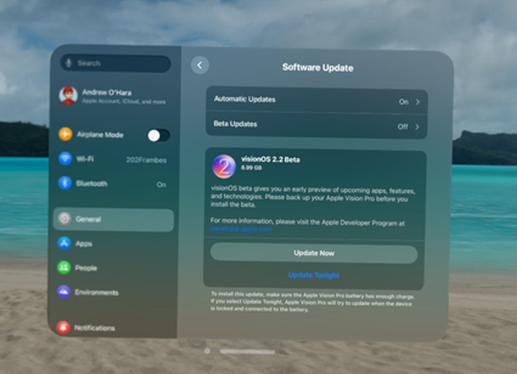Select the General gear icon
Image resolution: width=517 pixels, height=374 pixels.
pyautogui.click(x=64, y=219)
